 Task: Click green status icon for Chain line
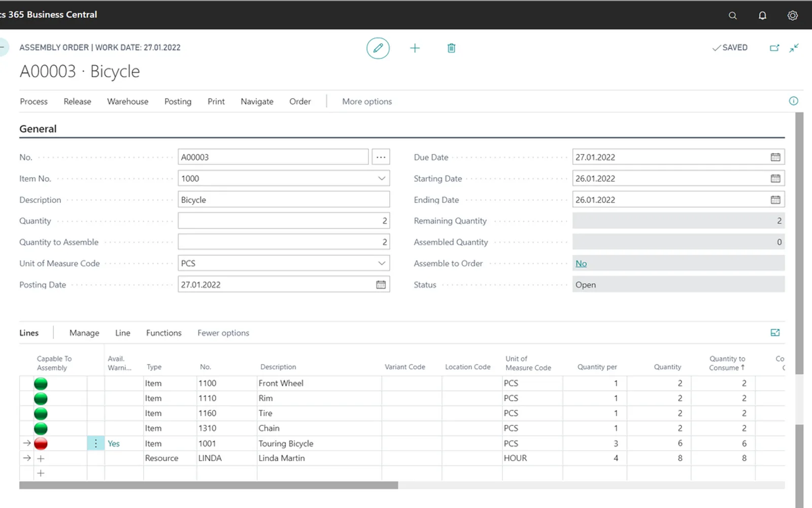click(41, 428)
